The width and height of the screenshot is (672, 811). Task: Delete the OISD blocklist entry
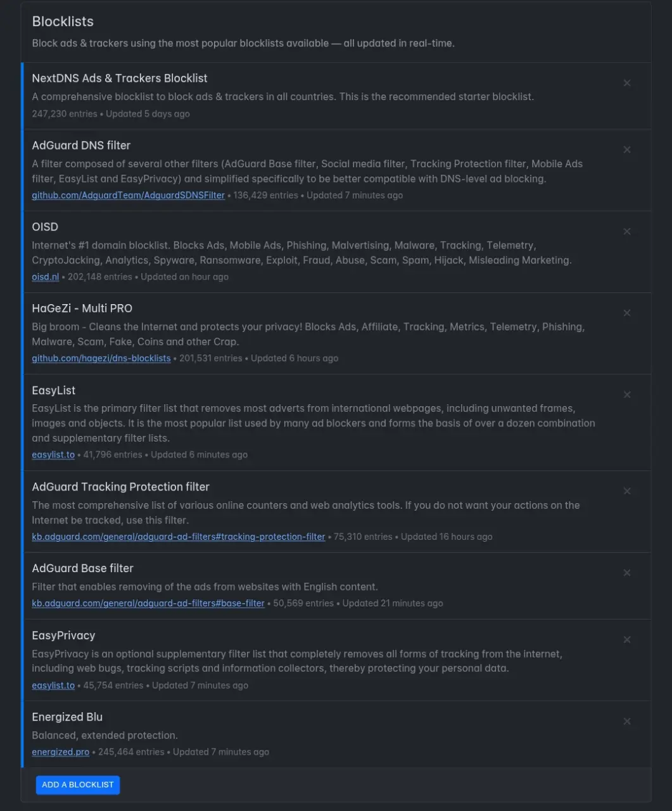pyautogui.click(x=627, y=232)
